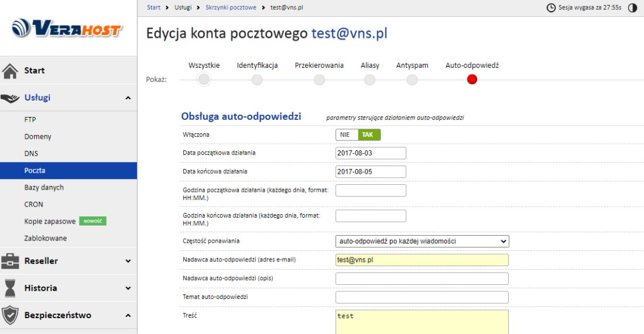644x334 pixels.
Task: Click the Nadawca auto-odpowiedzi e-mail field
Action: [422, 260]
